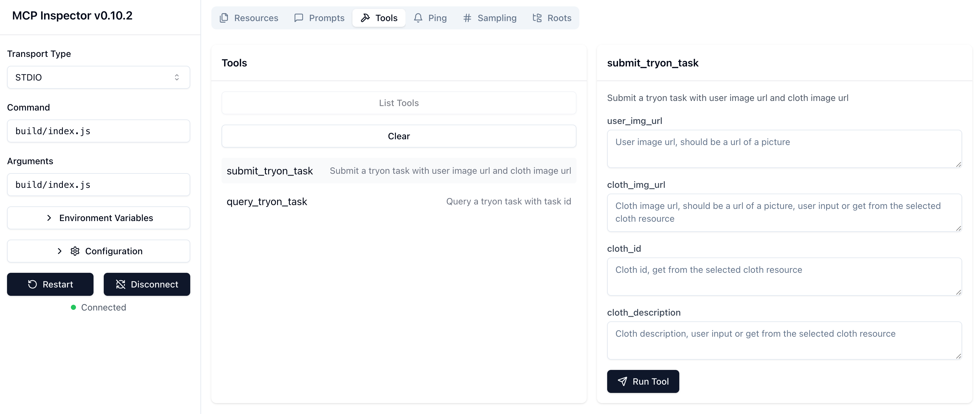Screen dimensions: 980x414
Task: Click the Configuration gear icon
Action: click(75, 251)
